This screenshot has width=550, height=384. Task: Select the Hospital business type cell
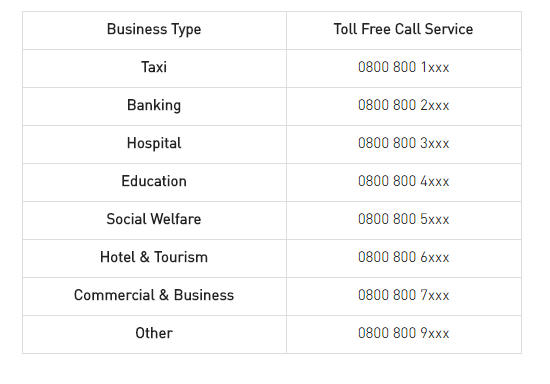tap(154, 143)
